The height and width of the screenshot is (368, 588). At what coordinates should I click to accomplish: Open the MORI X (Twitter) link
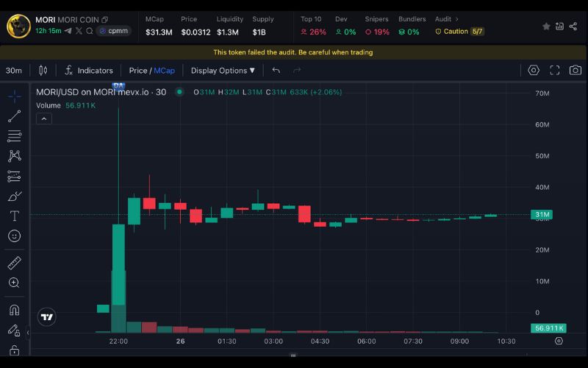point(79,31)
